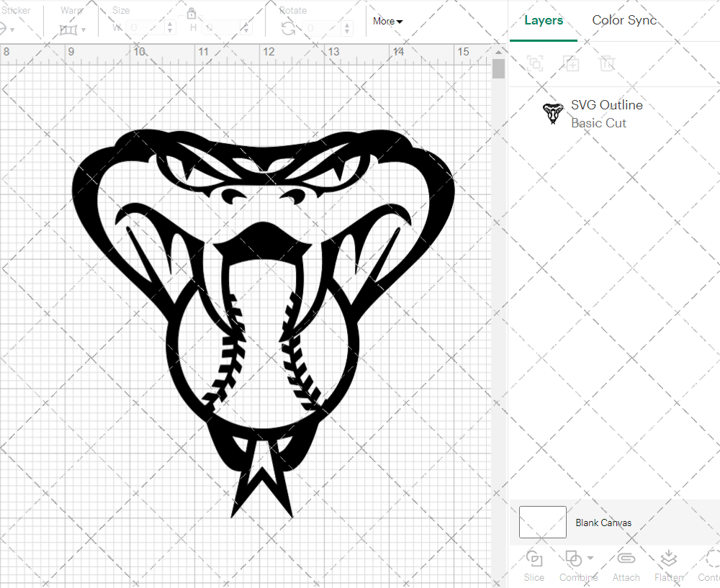This screenshot has height=588, width=720.
Task: Click the Combine tool icon
Action: (x=574, y=558)
